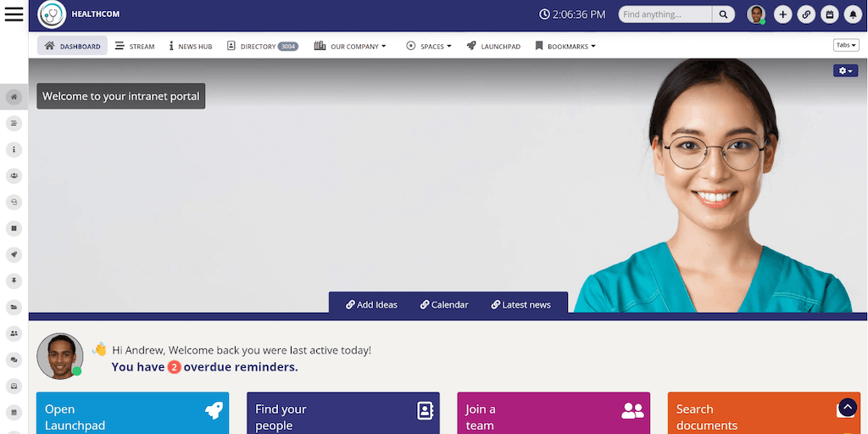Open notifications bell icon
Image resolution: width=868 pixels, height=434 pixels.
pyautogui.click(x=853, y=15)
